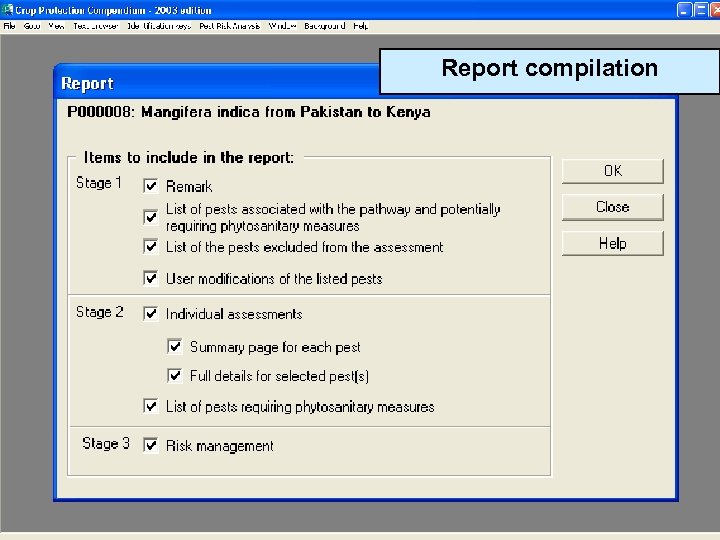This screenshot has width=720, height=540.
Task: Open the View menu
Action: point(56,26)
